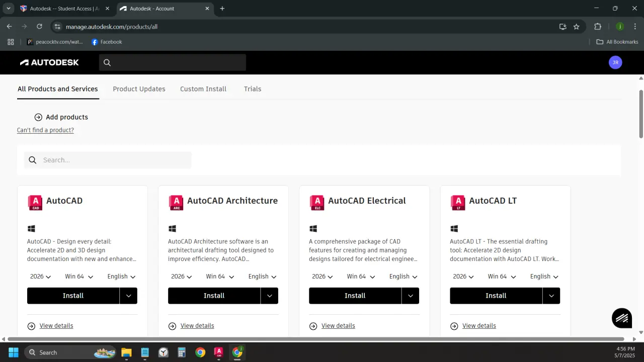644x362 pixels.
Task: Expand AutoCAD LT English language dropdown
Action: [x=544, y=277]
